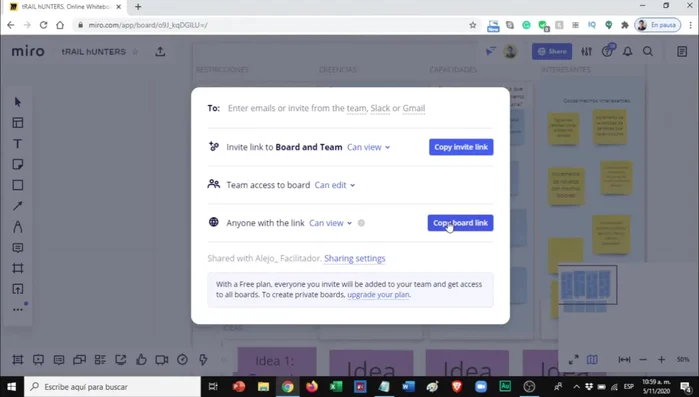Viewport: 699px width, 397px height.
Task: Zoom out with the minus button
Action: point(643,360)
